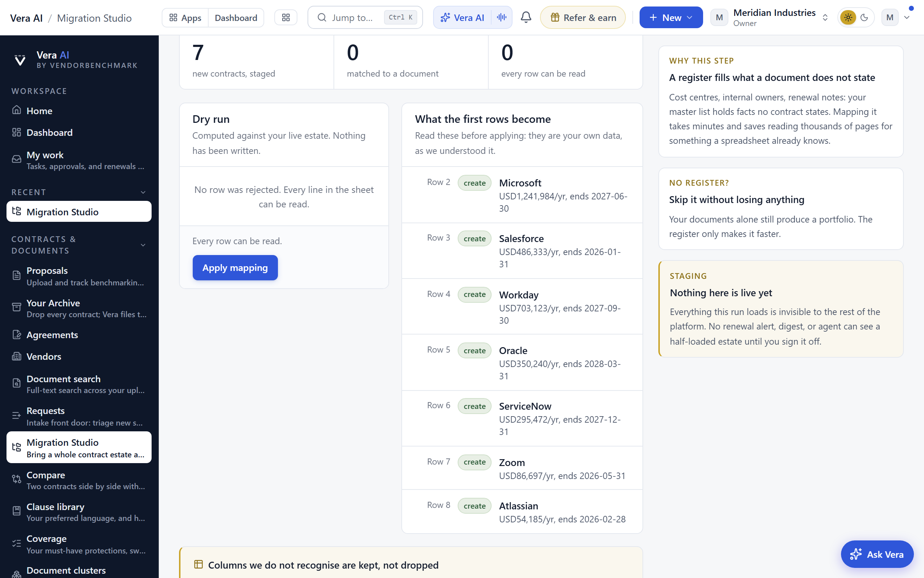Click the Vera AI voice waveform icon
The height and width of the screenshot is (578, 924).
502,18
